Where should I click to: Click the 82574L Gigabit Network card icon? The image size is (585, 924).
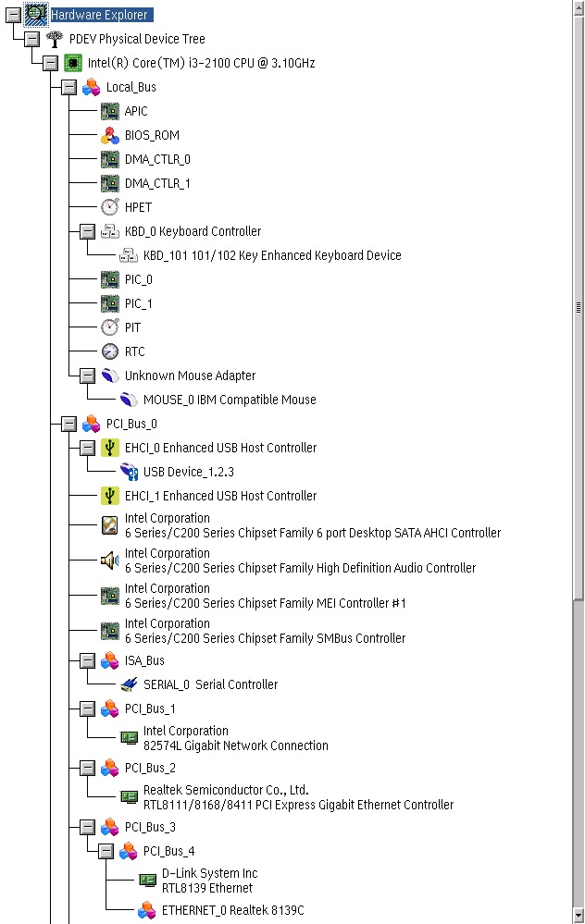tap(129, 738)
